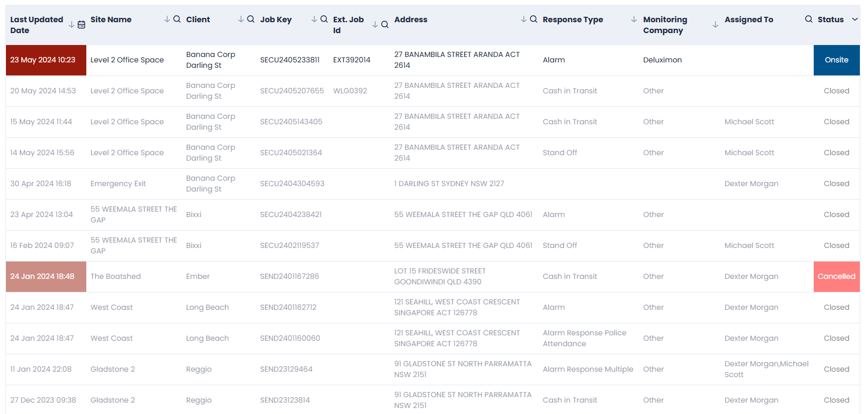This screenshot has width=868, height=414.
Task: Select job key SECU2405207655
Action: 292,91
